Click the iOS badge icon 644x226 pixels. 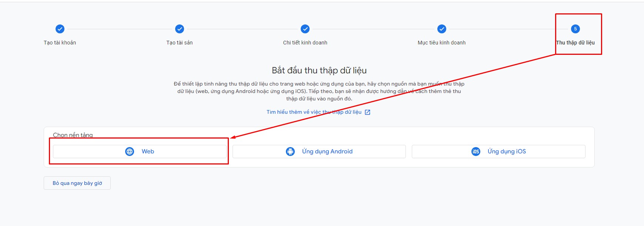coord(476,152)
